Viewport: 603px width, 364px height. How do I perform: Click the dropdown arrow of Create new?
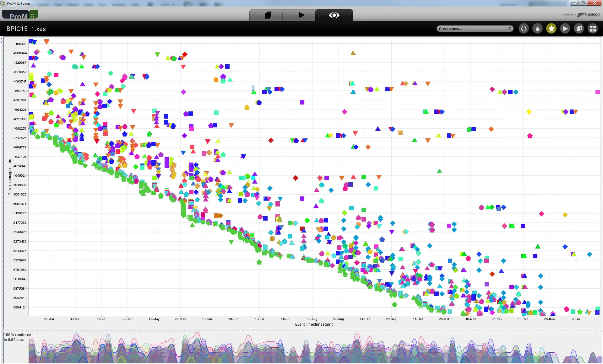click(509, 29)
